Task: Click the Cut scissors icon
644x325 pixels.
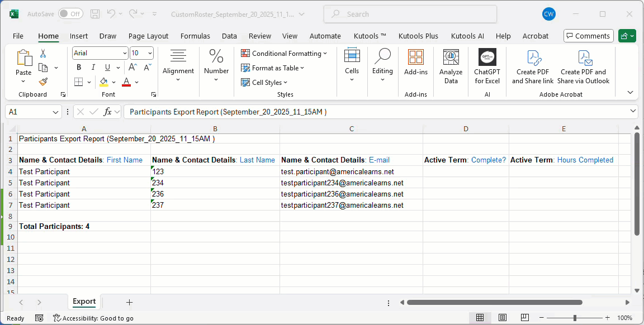Action: point(43,54)
